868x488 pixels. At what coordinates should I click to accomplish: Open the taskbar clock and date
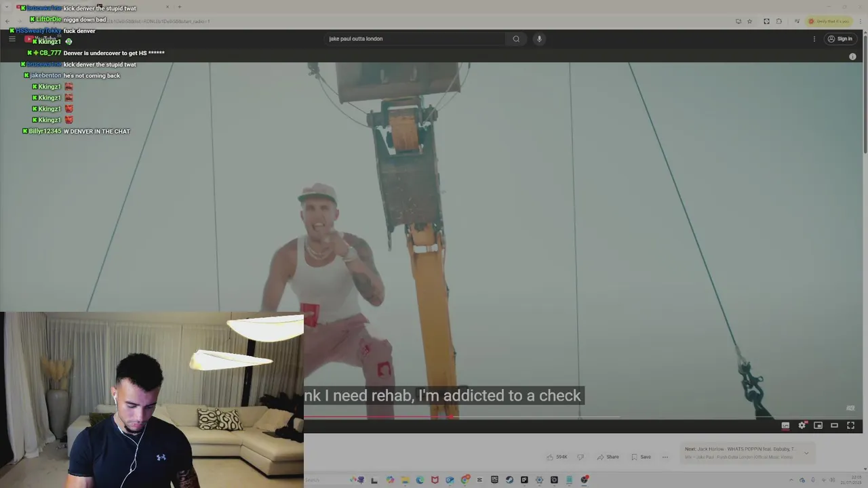pos(850,480)
